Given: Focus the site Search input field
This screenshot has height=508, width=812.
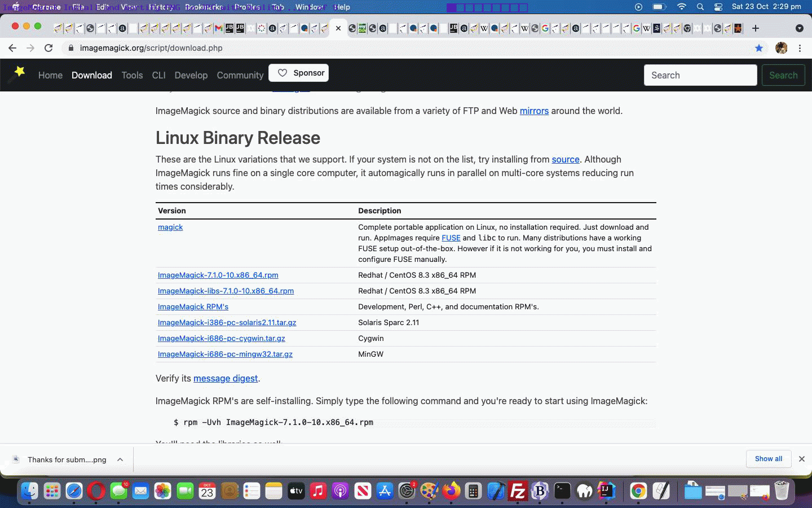Looking at the screenshot, I should click(700, 75).
